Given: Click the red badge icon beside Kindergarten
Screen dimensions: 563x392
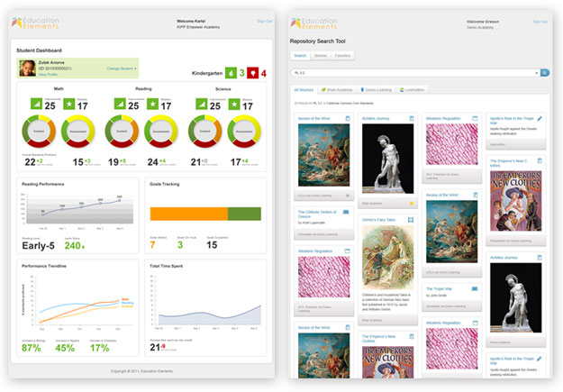Looking at the screenshot, I should [x=251, y=72].
